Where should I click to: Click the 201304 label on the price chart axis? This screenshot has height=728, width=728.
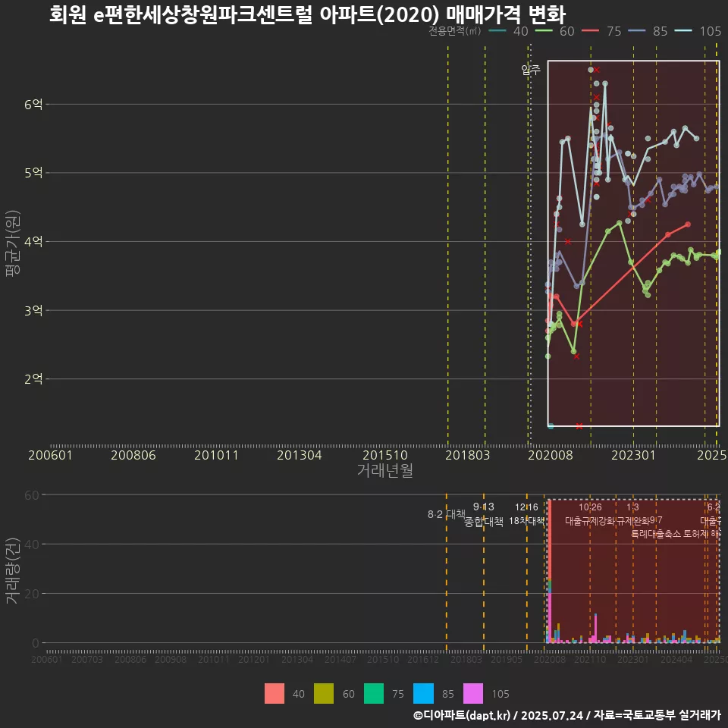(x=300, y=455)
